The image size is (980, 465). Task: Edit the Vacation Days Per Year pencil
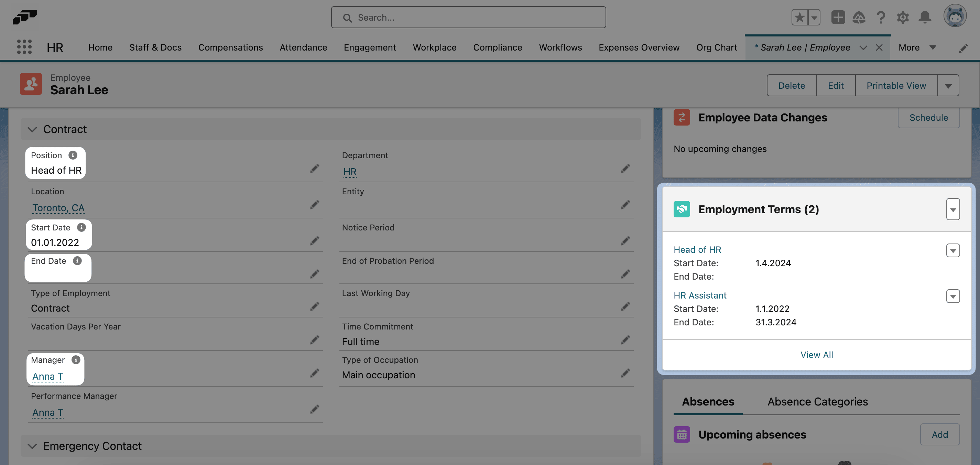point(314,340)
